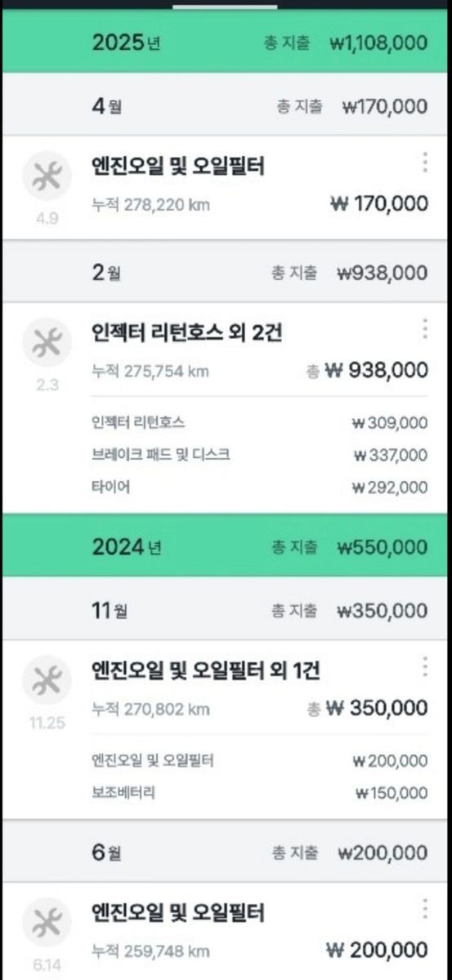The width and height of the screenshot is (452, 980).
Task: Select the 6월 month header
Action: [226, 853]
